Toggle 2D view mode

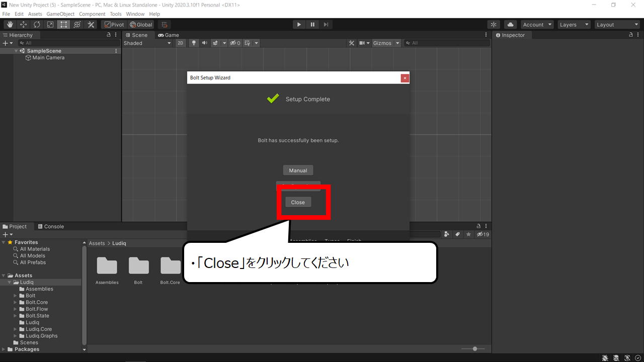pyautogui.click(x=181, y=43)
